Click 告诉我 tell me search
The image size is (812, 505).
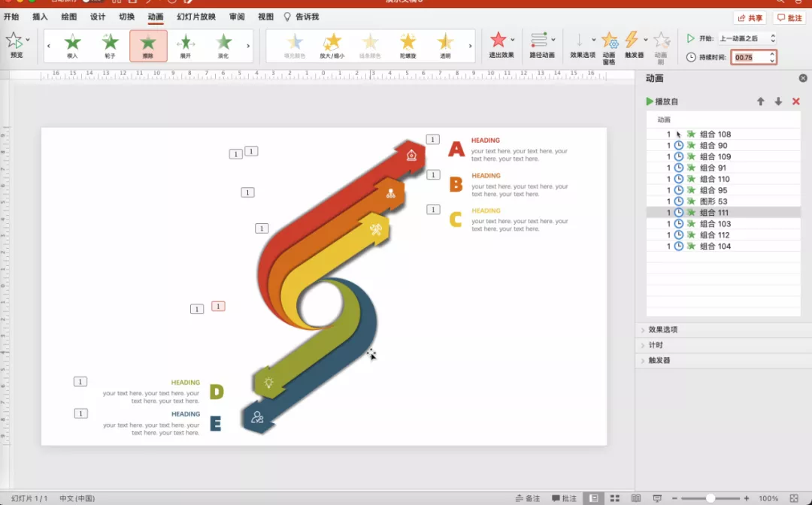point(302,17)
